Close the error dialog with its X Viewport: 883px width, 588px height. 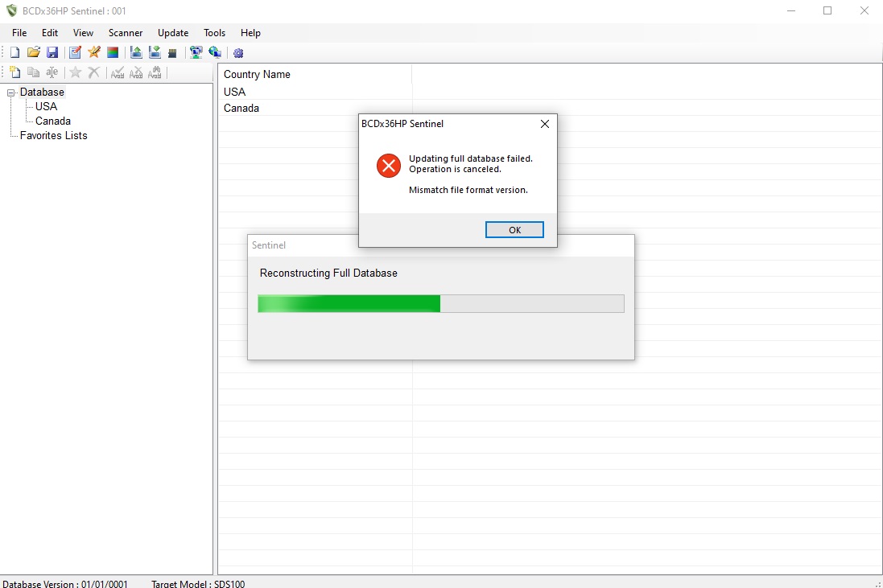tap(545, 124)
